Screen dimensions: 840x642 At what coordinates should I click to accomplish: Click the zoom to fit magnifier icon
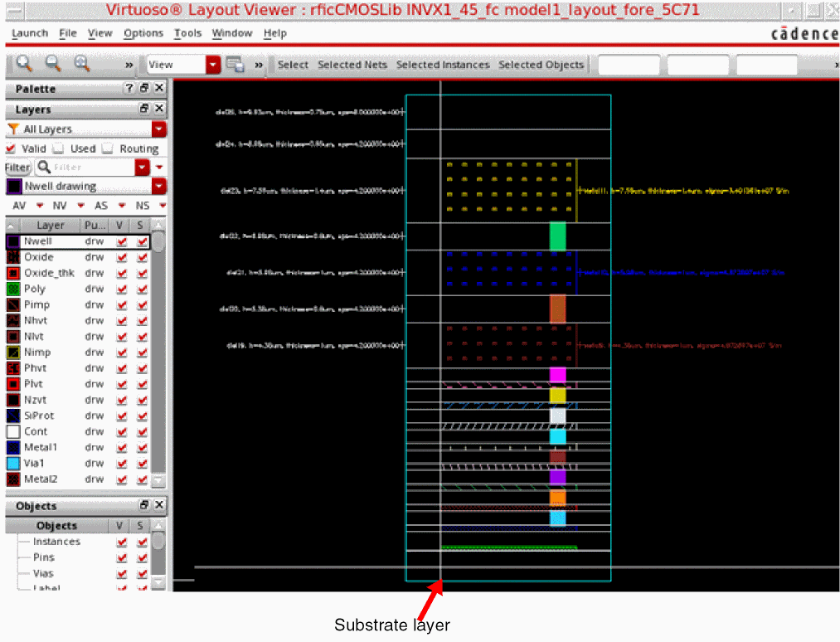click(81, 64)
